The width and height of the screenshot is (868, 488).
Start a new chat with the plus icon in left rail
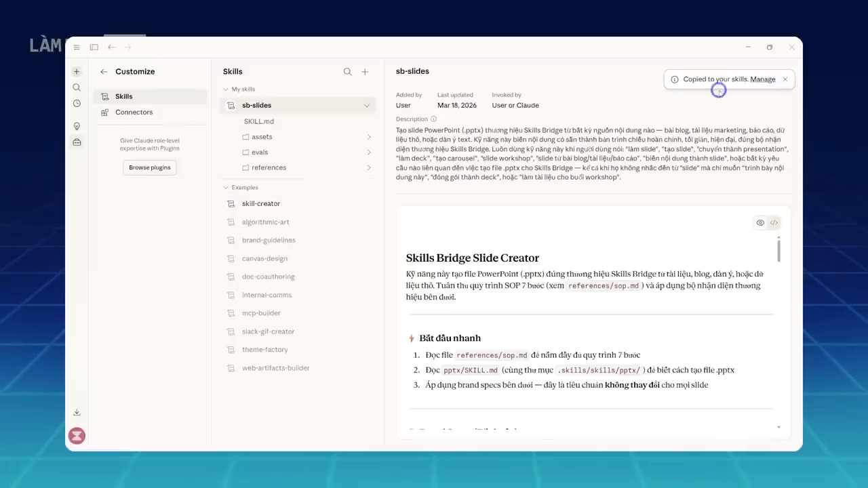(77, 71)
